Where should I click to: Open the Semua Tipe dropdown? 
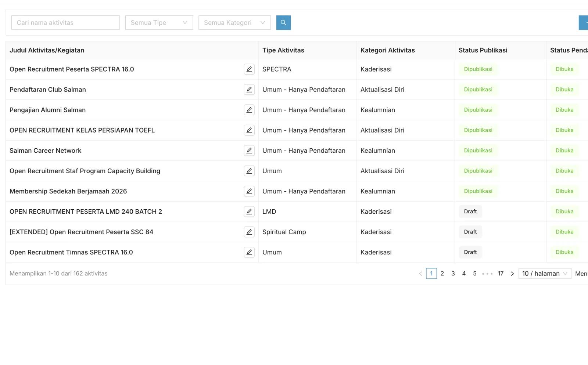(x=159, y=23)
